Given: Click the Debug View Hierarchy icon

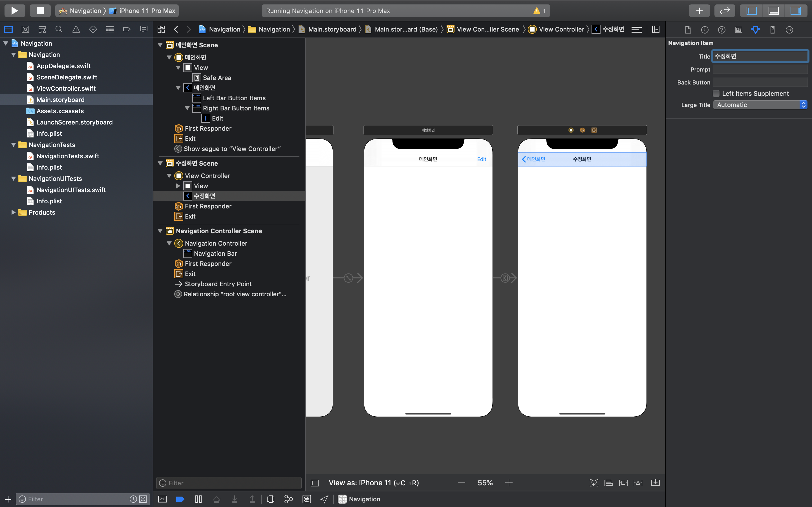Looking at the screenshot, I should coord(270,499).
